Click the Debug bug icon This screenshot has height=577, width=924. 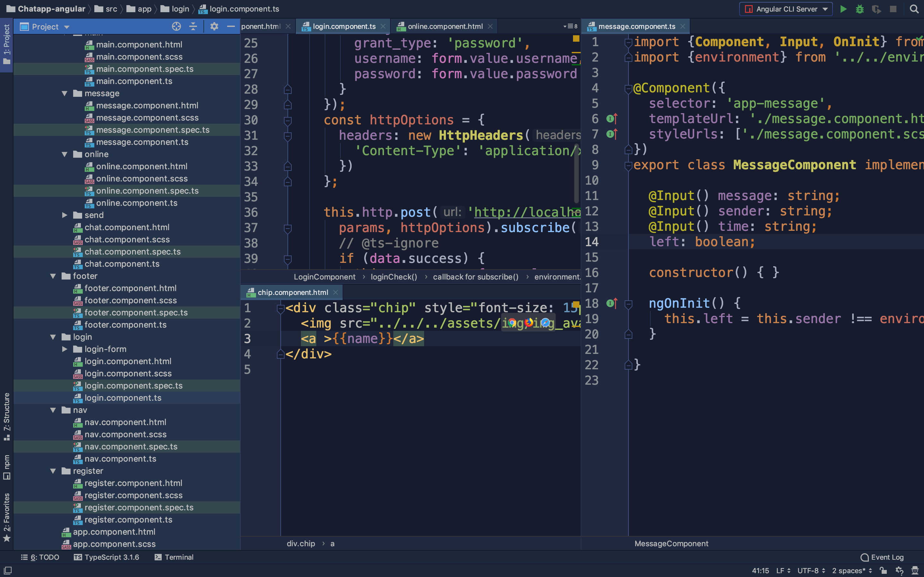click(x=860, y=9)
